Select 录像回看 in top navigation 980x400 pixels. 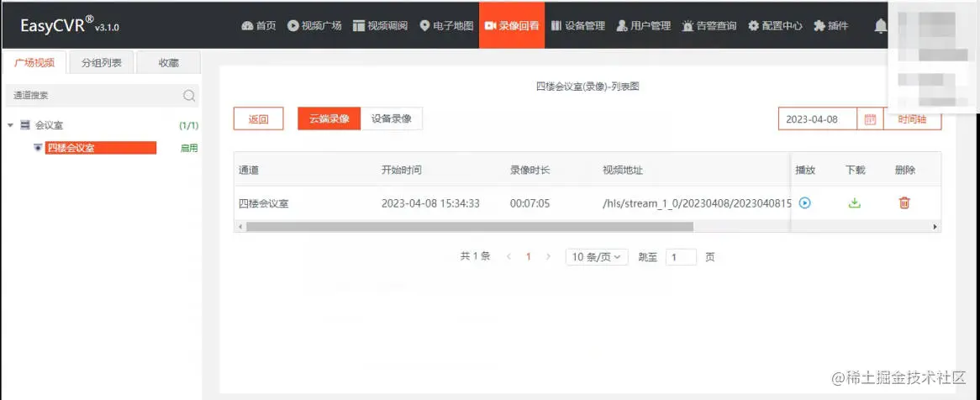512,25
